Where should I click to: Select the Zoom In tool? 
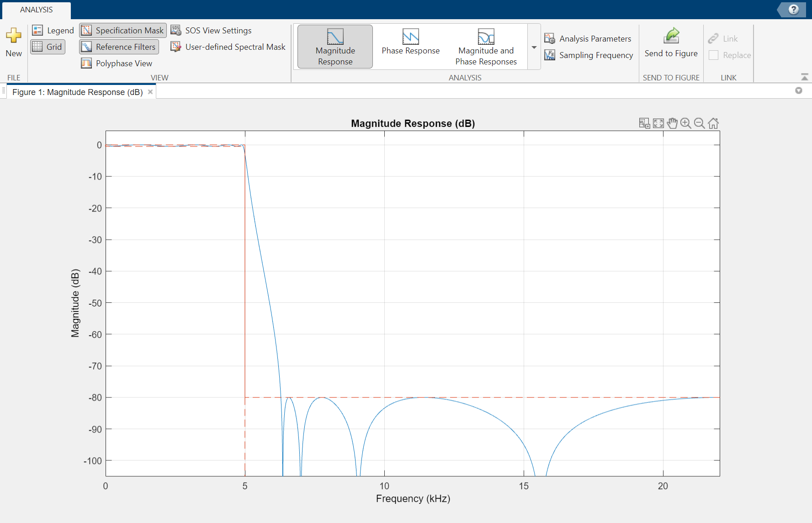pyautogui.click(x=685, y=123)
